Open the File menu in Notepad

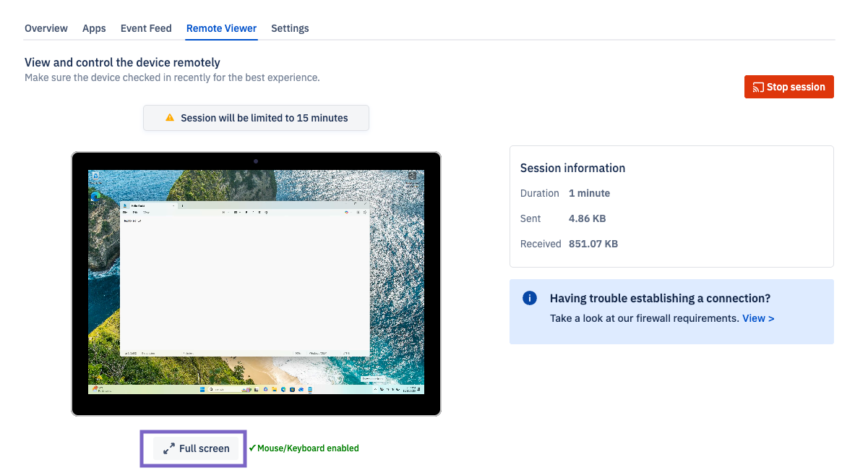pyautogui.click(x=125, y=213)
